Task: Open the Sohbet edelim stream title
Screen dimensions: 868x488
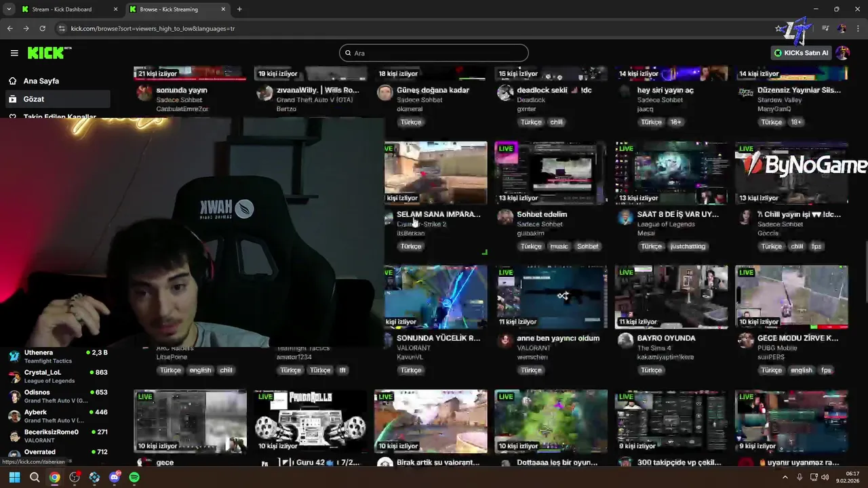Action: point(542,214)
